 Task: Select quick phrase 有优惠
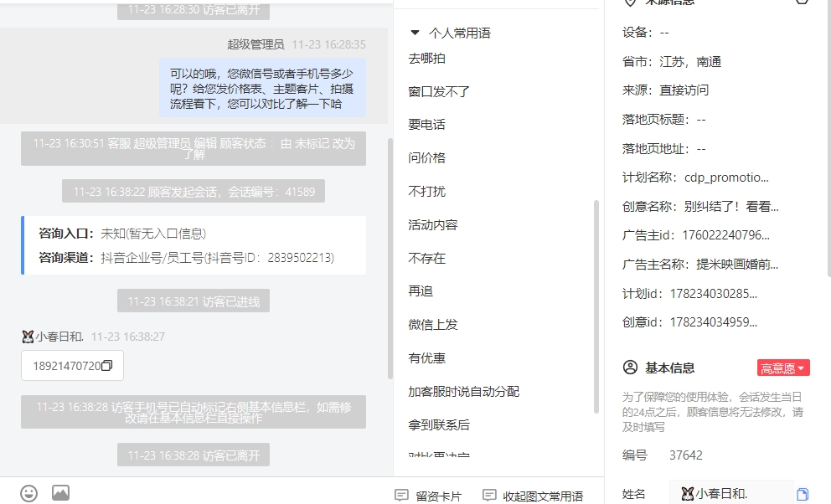[x=426, y=357]
